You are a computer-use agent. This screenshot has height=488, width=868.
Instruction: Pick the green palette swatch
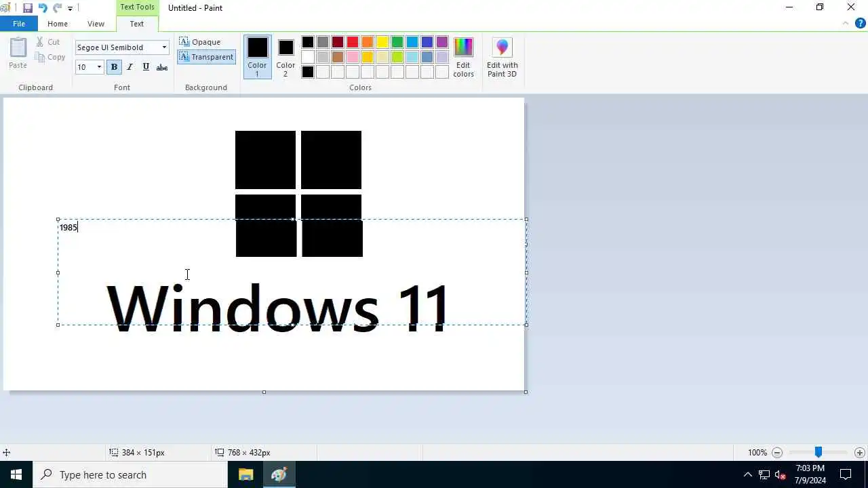coord(397,42)
